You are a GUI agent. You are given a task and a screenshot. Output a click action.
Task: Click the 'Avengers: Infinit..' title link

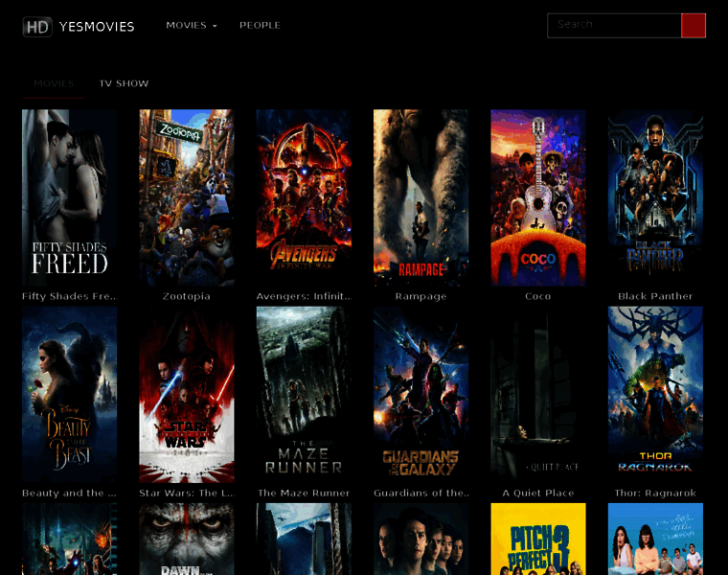pos(304,296)
